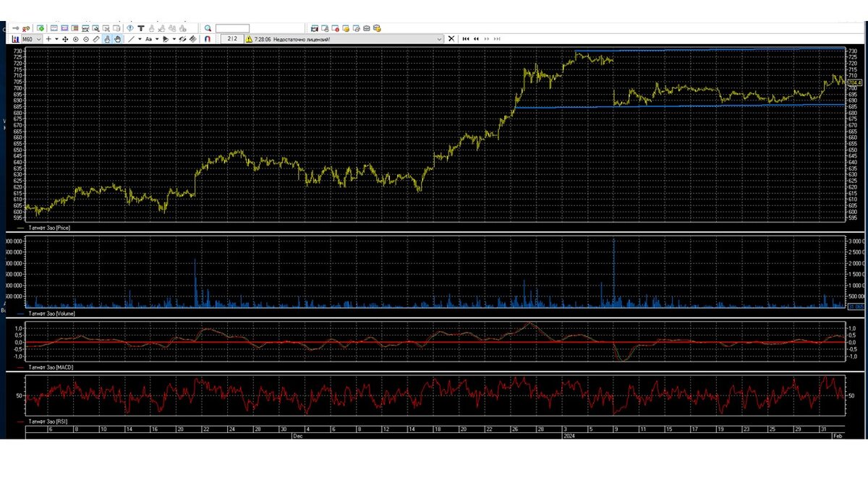Select the lower blue support line
The width and height of the screenshot is (868, 488).
point(680,106)
